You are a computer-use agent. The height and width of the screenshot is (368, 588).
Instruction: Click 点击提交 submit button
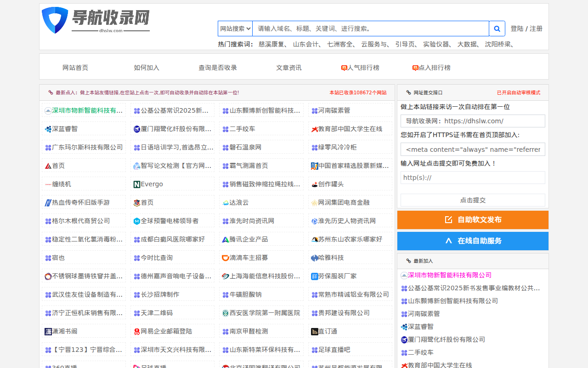tap(473, 200)
